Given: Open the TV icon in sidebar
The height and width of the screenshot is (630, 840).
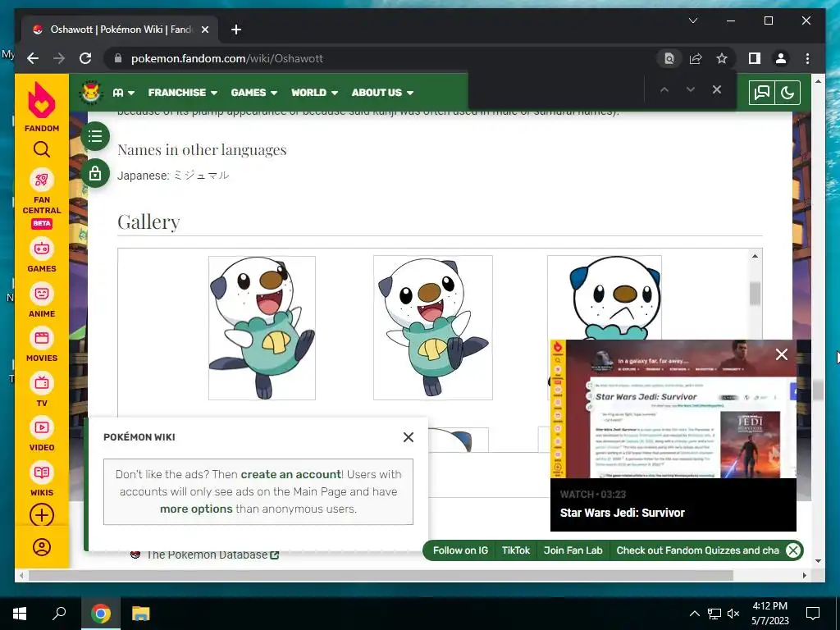Looking at the screenshot, I should pyautogui.click(x=42, y=383).
